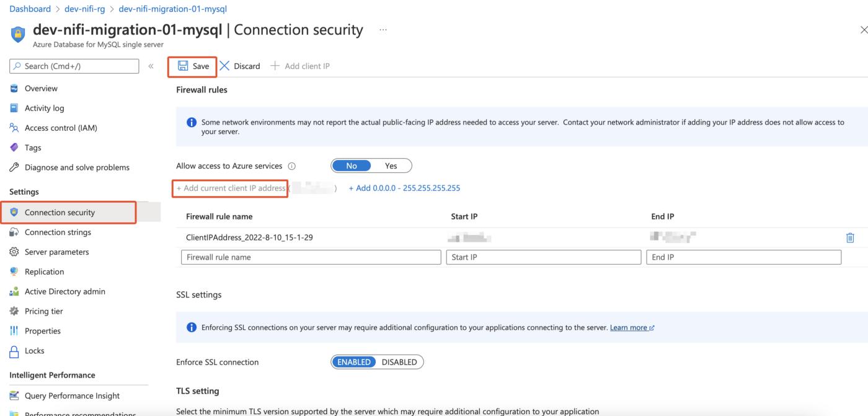Screen dimensions: 868x416
Task: Set Enforce SSL connection to DISABLED
Action: 399,362
